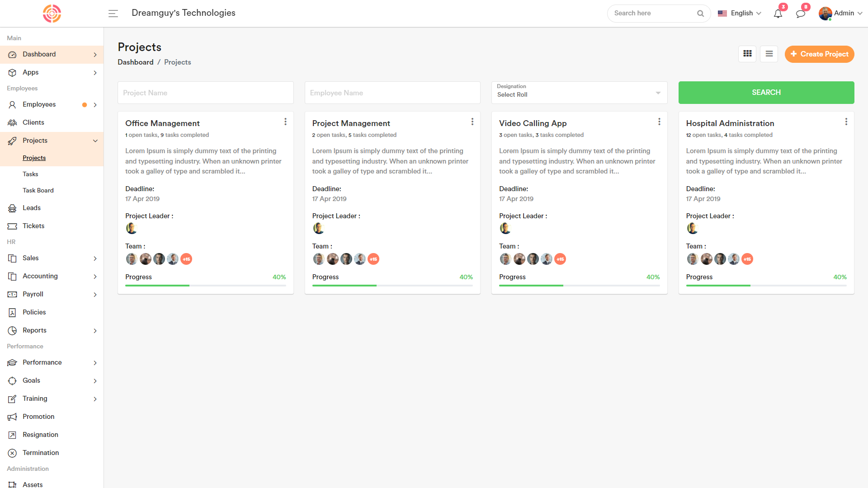This screenshot has height=488, width=868.
Task: Open the English language dropdown
Action: pos(740,14)
